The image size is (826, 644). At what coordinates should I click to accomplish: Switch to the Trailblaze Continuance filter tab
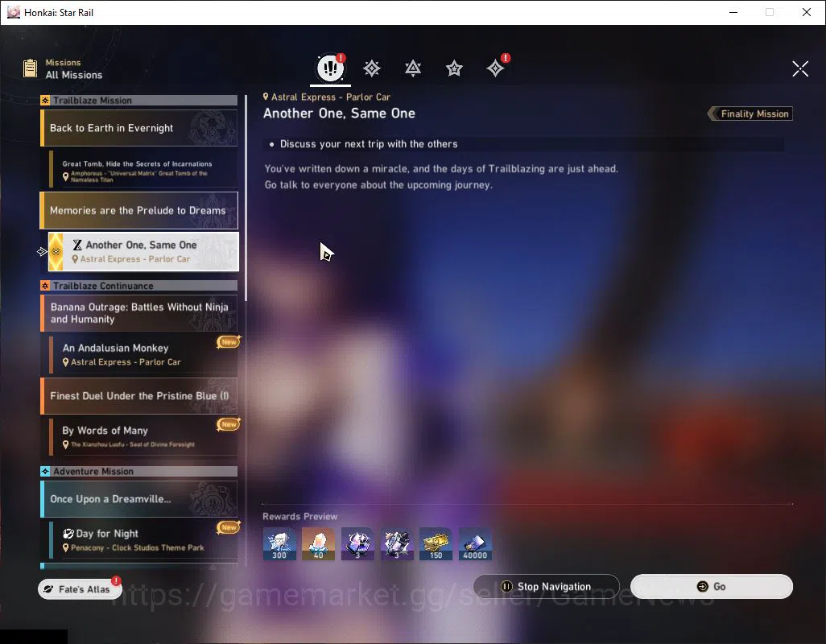[x=413, y=68]
